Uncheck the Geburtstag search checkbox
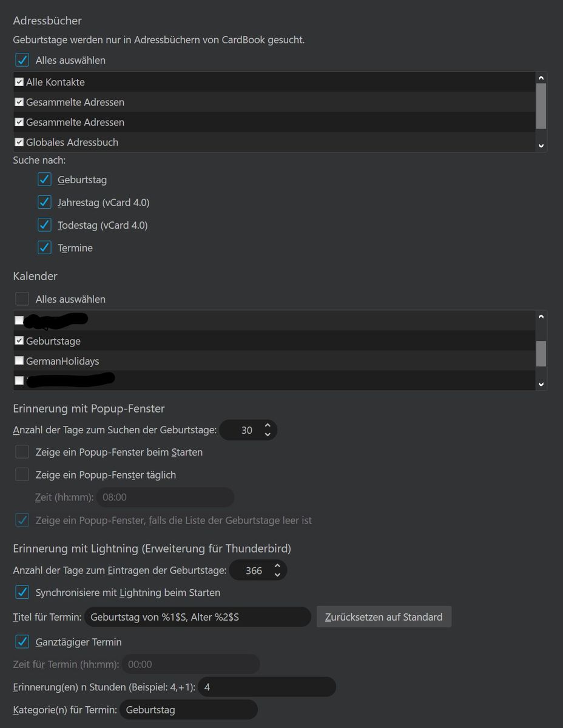Viewport: 563px width, 728px height. [x=44, y=180]
